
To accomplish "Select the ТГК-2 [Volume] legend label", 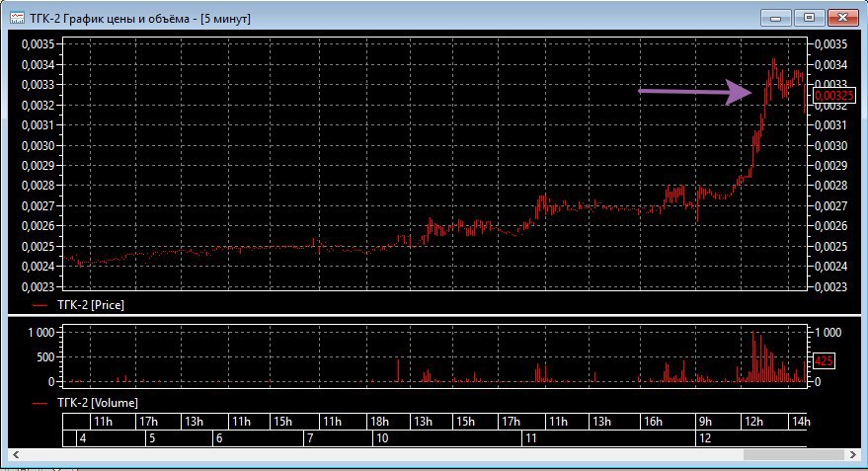I will click(98, 402).
